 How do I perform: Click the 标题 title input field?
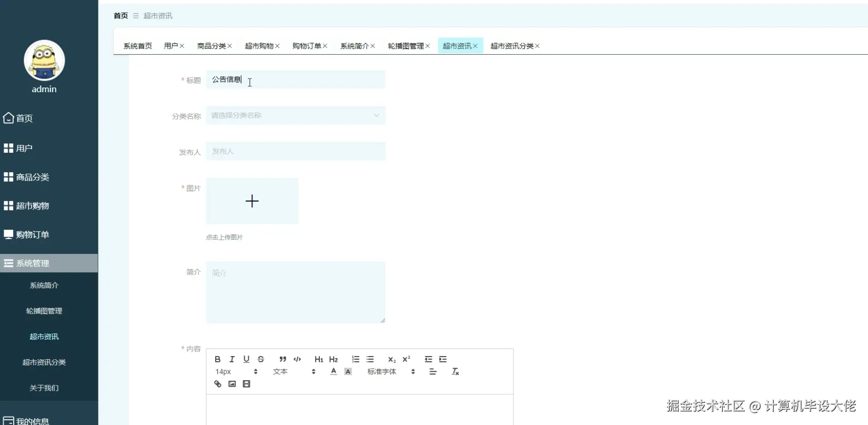pyautogui.click(x=296, y=80)
